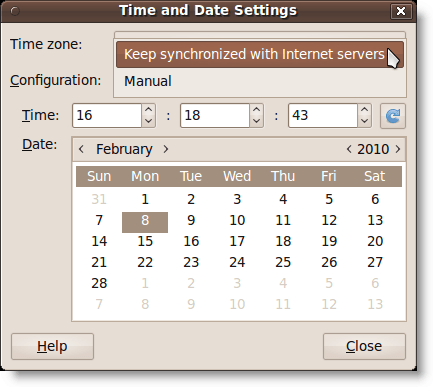Pick black February 13 in Sat column

(375, 220)
